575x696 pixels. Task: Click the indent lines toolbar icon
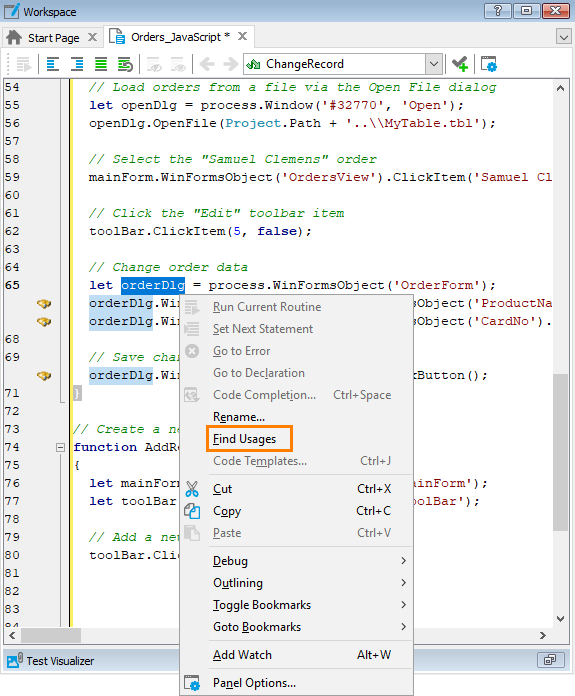[x=77, y=64]
